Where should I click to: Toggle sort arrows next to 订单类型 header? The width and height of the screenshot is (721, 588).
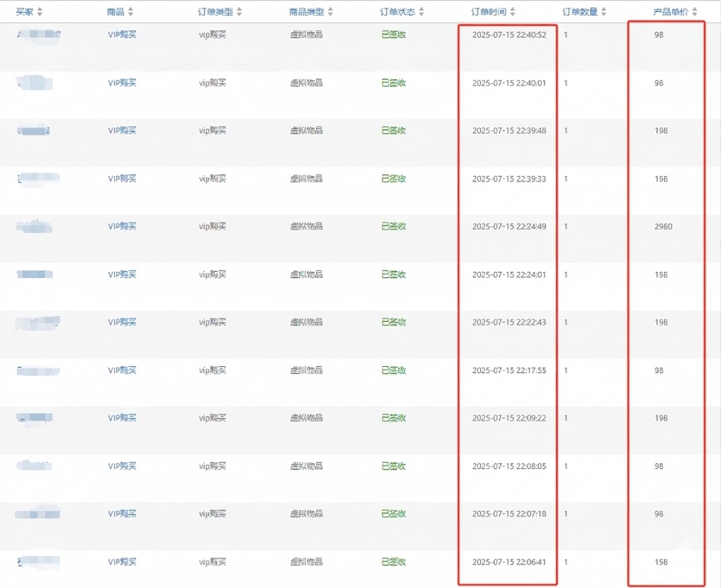[x=239, y=12]
